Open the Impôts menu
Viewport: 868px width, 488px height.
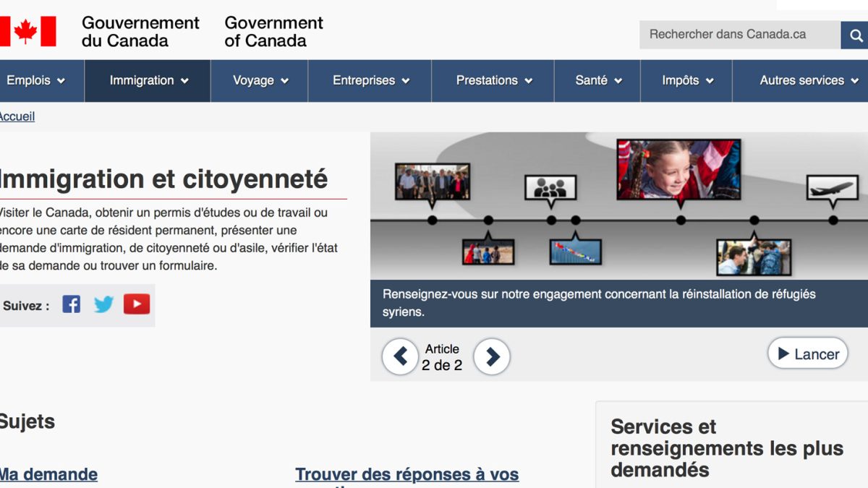[687, 81]
